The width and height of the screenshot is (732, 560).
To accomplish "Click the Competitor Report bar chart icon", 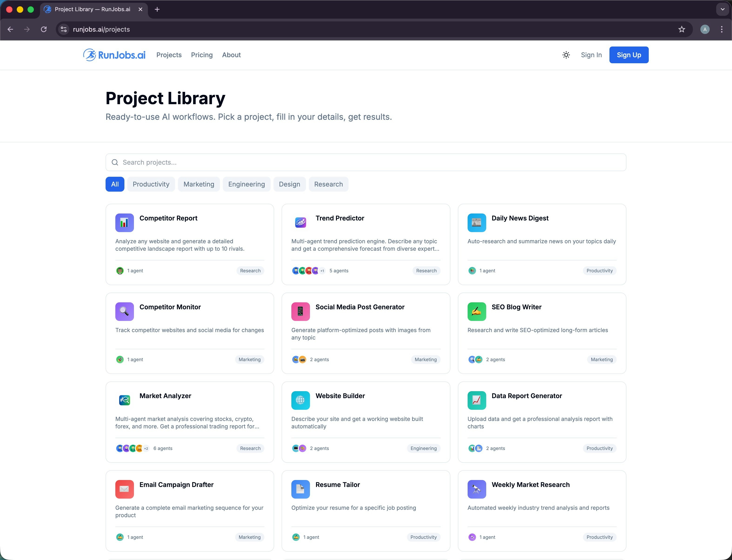I will pyautogui.click(x=124, y=223).
